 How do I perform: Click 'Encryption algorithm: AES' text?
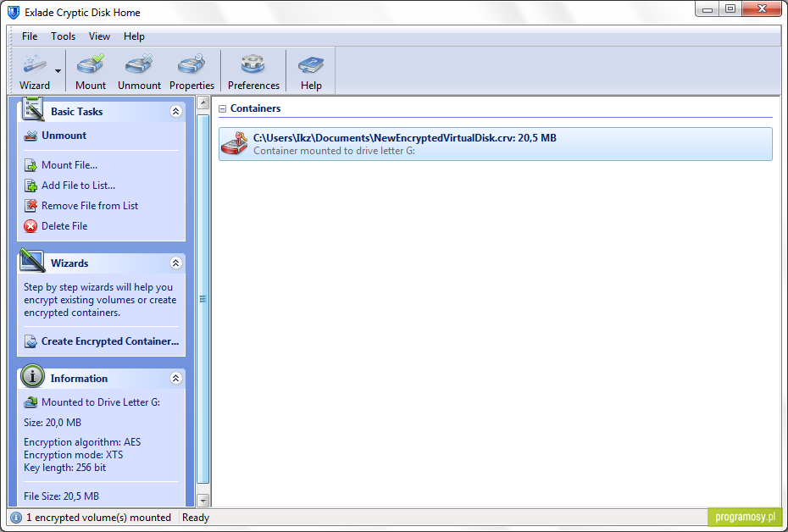tap(82, 442)
